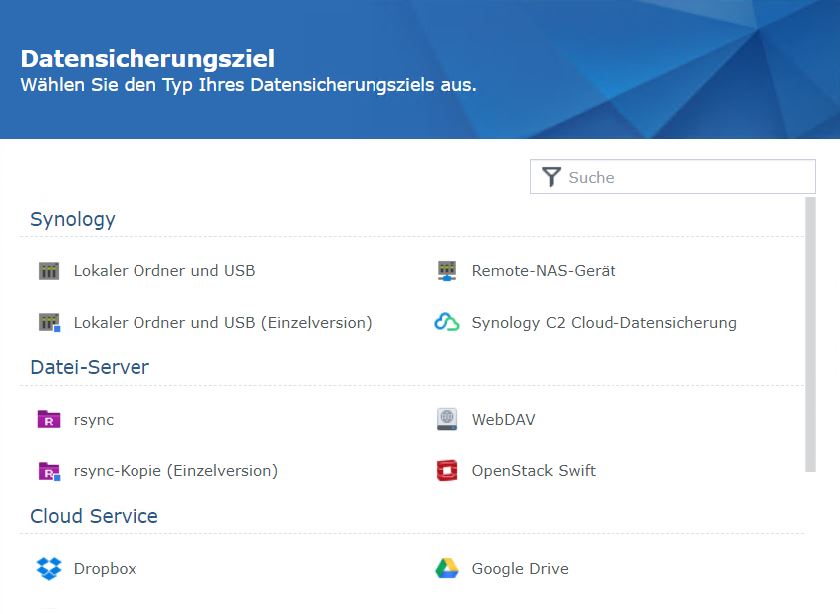Select Dropbox as the backup target
Screen dimensions: 840x614
click(x=105, y=568)
